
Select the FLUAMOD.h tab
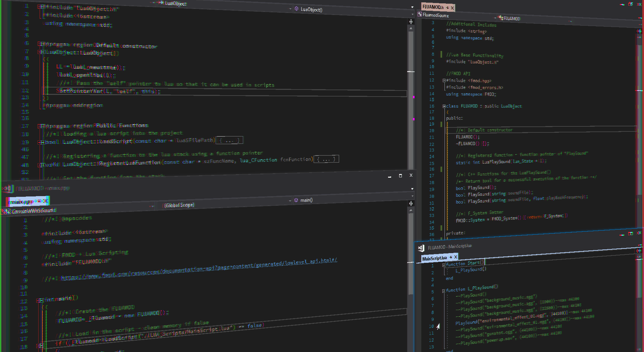(433, 7)
